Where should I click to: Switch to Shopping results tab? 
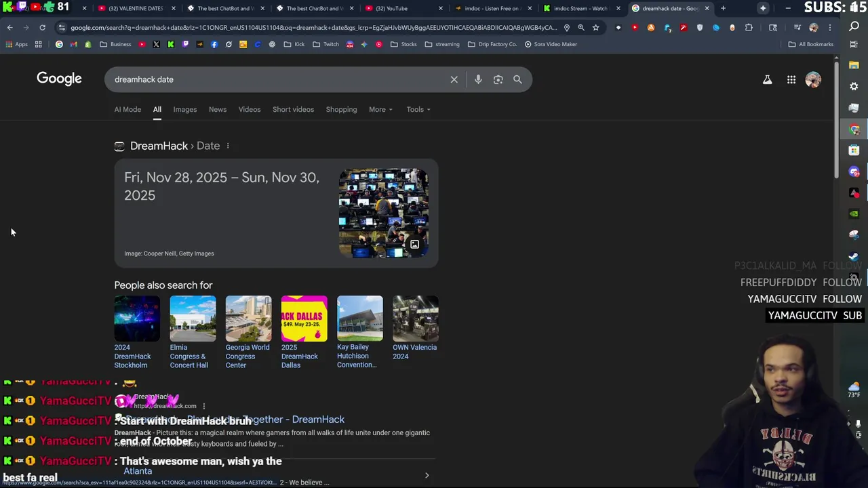341,109
